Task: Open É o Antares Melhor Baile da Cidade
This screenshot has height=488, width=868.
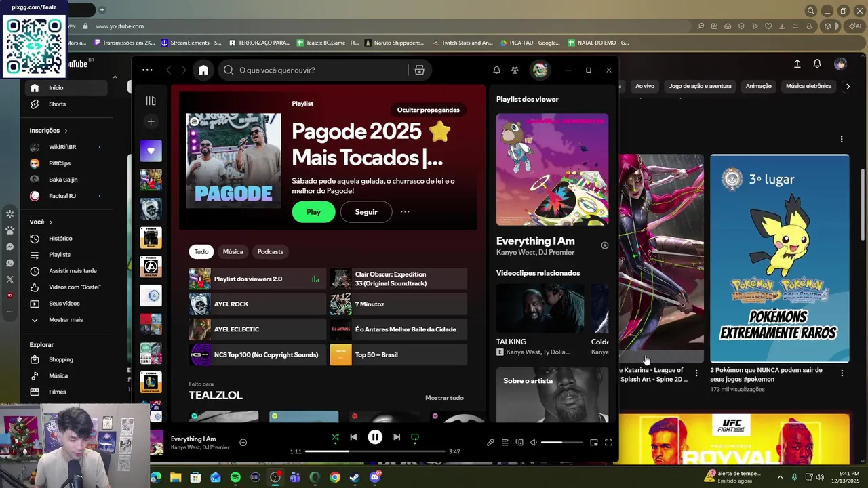Action: (x=399, y=329)
